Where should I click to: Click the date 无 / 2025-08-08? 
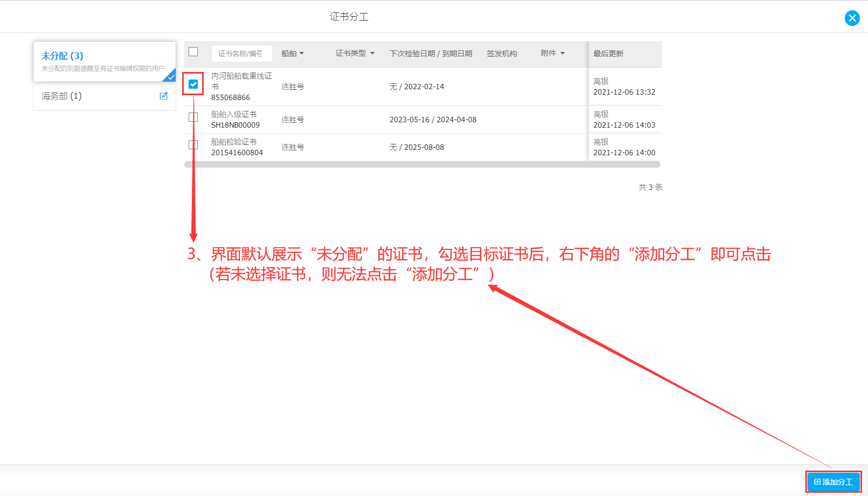click(417, 147)
